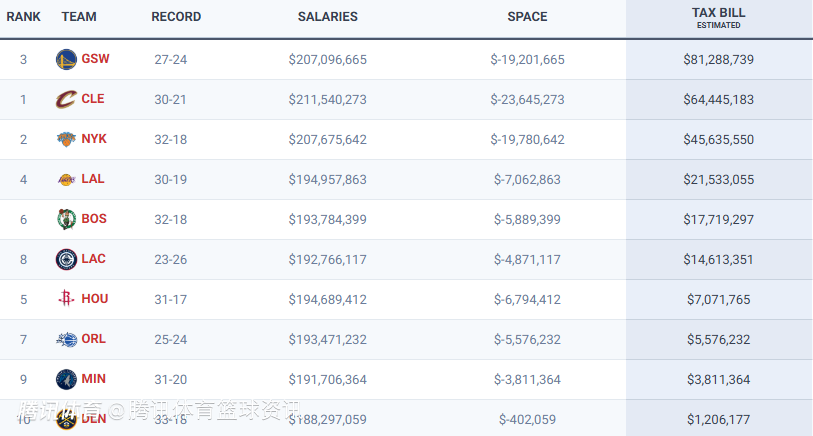Sort table by SPACE column header

coord(527,17)
